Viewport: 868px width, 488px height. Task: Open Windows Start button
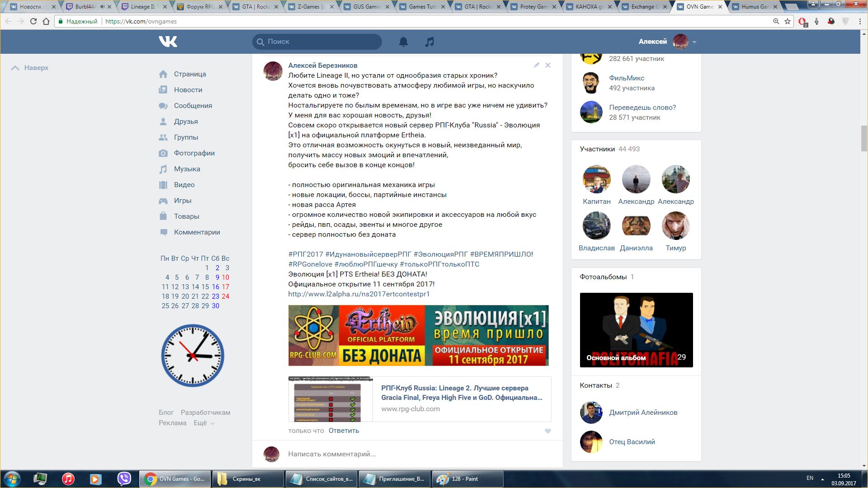pos(12,479)
